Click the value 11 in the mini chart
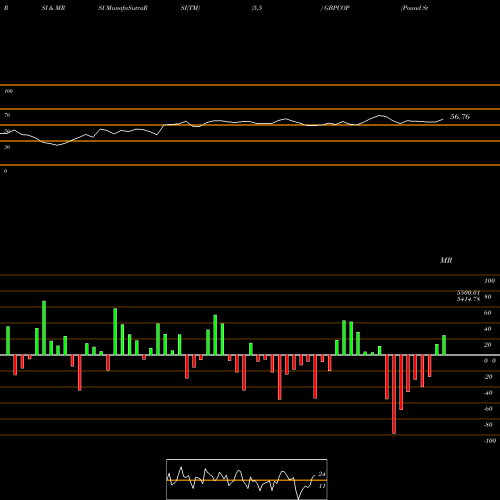500x500 pixels. (322, 486)
